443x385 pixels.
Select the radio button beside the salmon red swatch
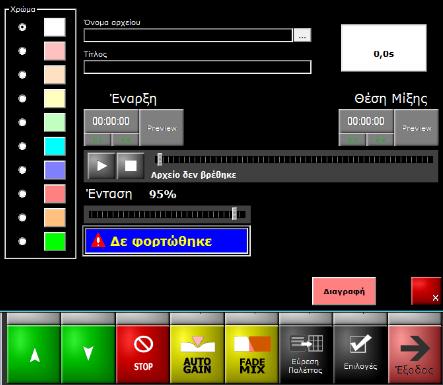[x=22, y=194]
